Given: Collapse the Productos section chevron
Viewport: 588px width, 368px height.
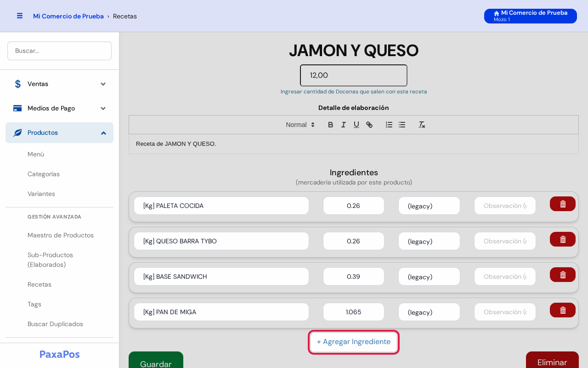Looking at the screenshot, I should [103, 132].
